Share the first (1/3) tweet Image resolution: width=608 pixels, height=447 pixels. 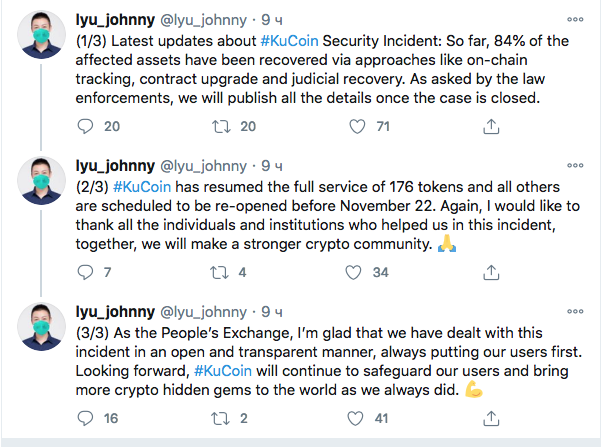pyautogui.click(x=491, y=126)
